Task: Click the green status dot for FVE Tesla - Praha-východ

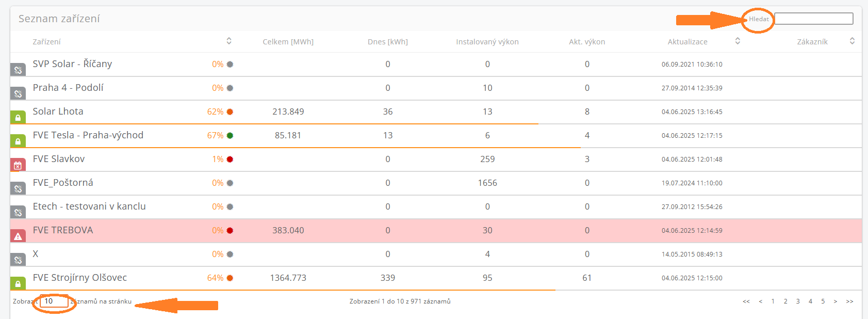Action: 230,136
